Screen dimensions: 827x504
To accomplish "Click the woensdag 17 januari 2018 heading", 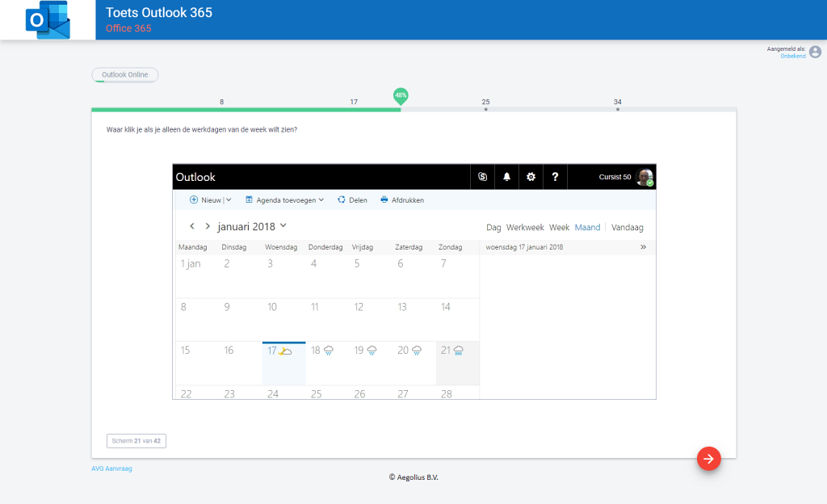I will click(x=524, y=246).
